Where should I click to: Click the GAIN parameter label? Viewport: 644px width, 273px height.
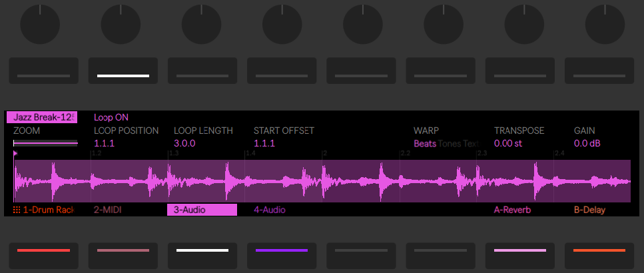[x=585, y=131]
